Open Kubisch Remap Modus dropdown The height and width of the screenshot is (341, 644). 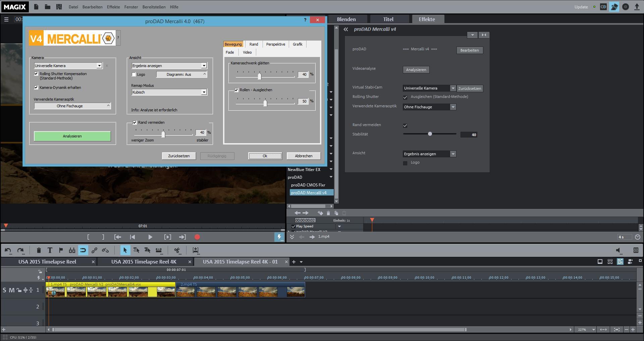tap(204, 92)
